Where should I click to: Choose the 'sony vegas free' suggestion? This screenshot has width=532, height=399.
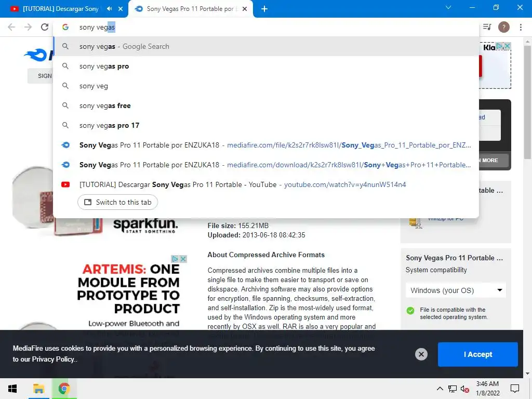266,105
